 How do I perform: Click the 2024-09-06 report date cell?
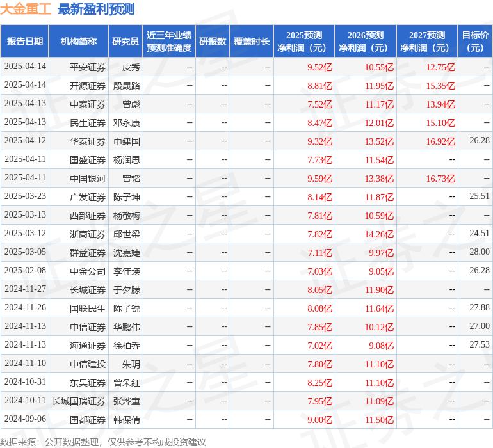[26, 419]
